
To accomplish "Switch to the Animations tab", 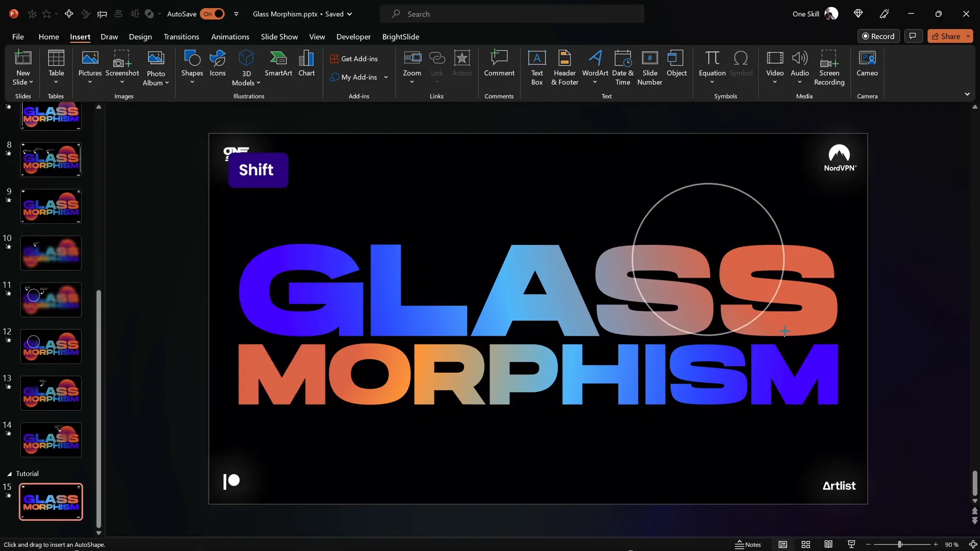I will [230, 37].
